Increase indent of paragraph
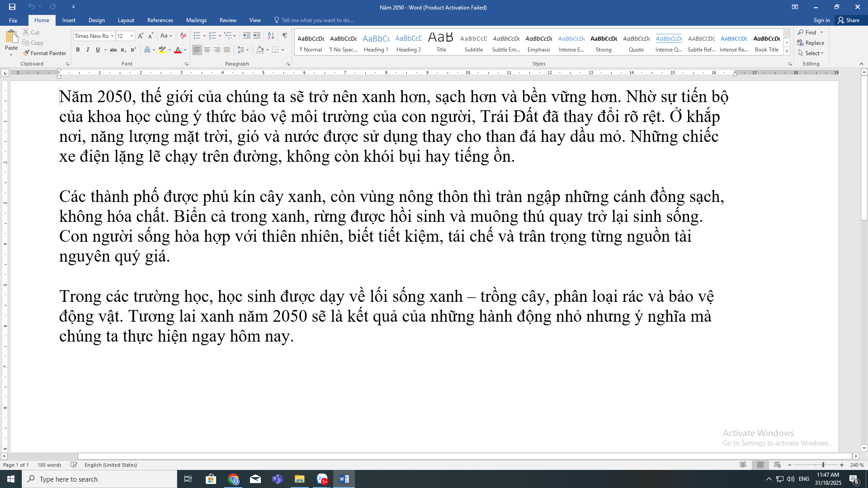Screen dimensions: 868x488 click(257, 36)
